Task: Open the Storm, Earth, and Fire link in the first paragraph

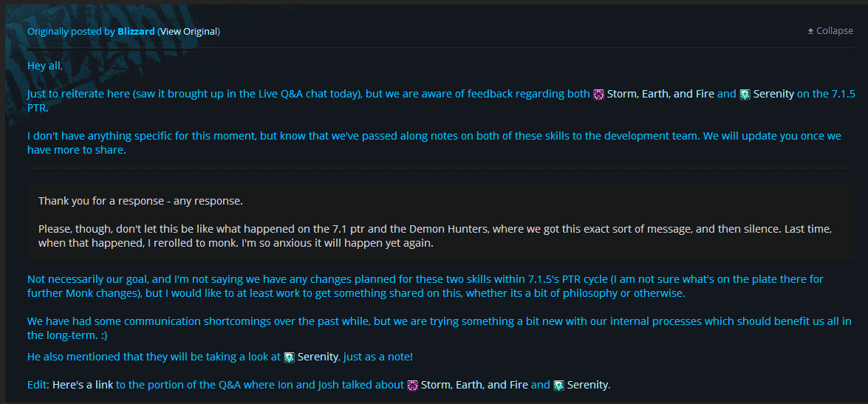Action: click(x=660, y=94)
